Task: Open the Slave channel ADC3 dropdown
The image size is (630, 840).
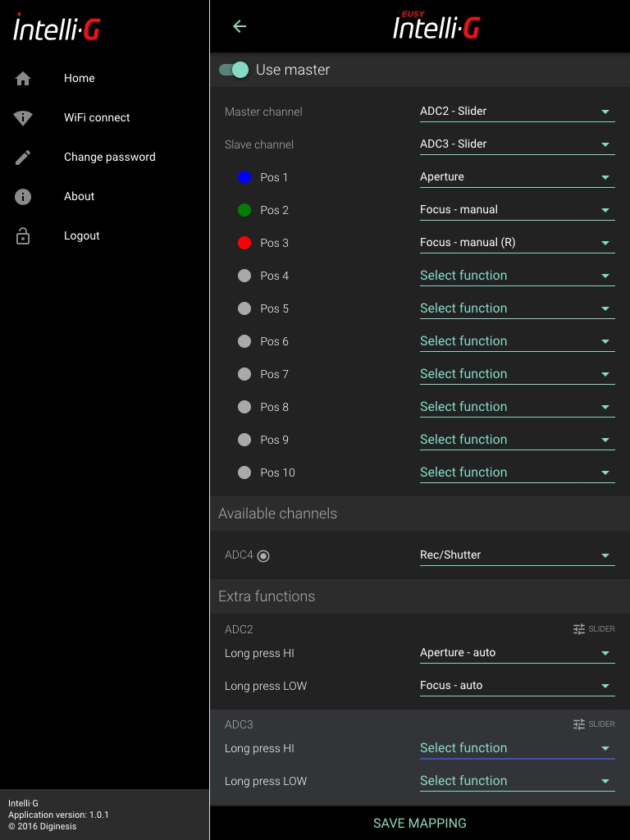Action: 517,144
